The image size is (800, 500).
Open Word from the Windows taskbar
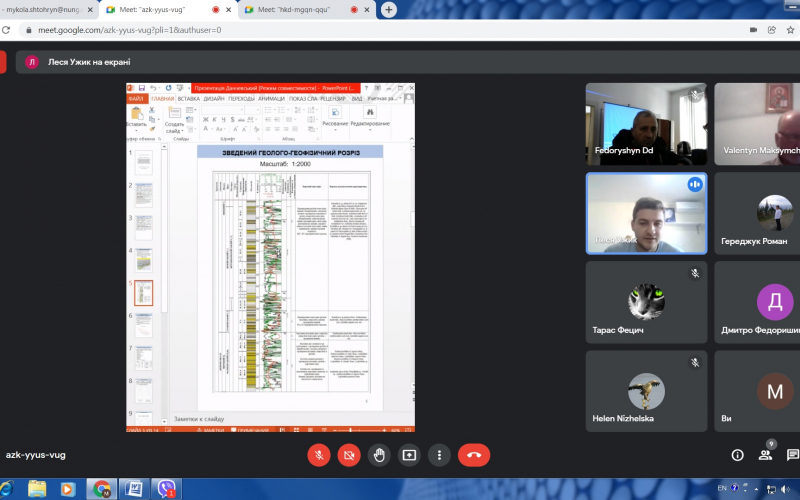click(x=134, y=489)
